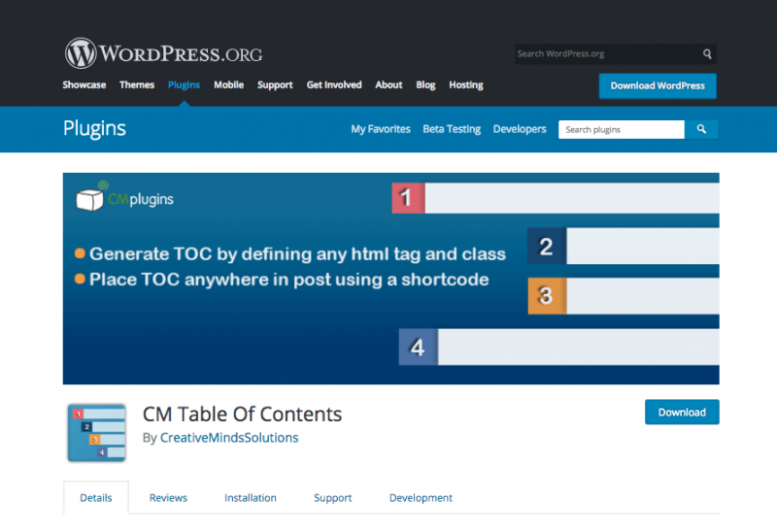
Task: Click the Download WordPress button
Action: click(658, 85)
